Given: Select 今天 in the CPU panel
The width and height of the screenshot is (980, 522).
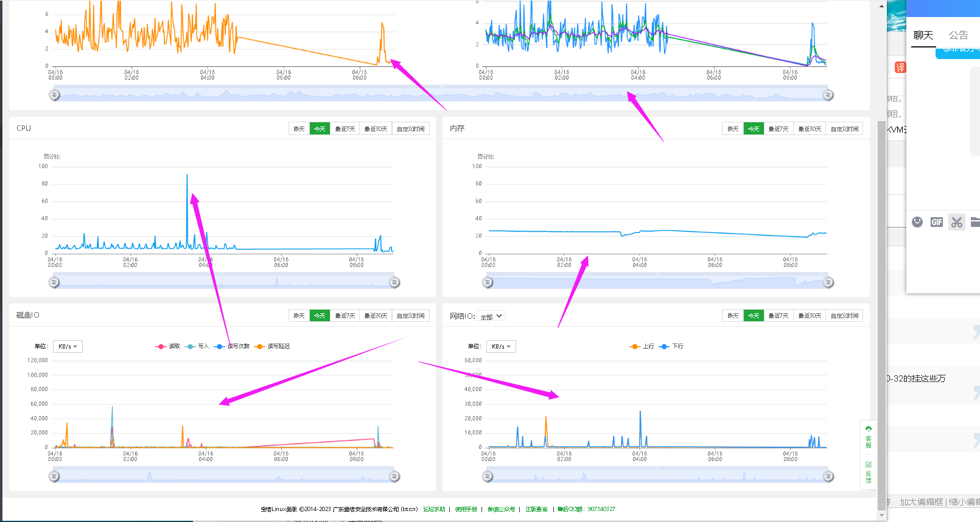Looking at the screenshot, I should tap(320, 128).
